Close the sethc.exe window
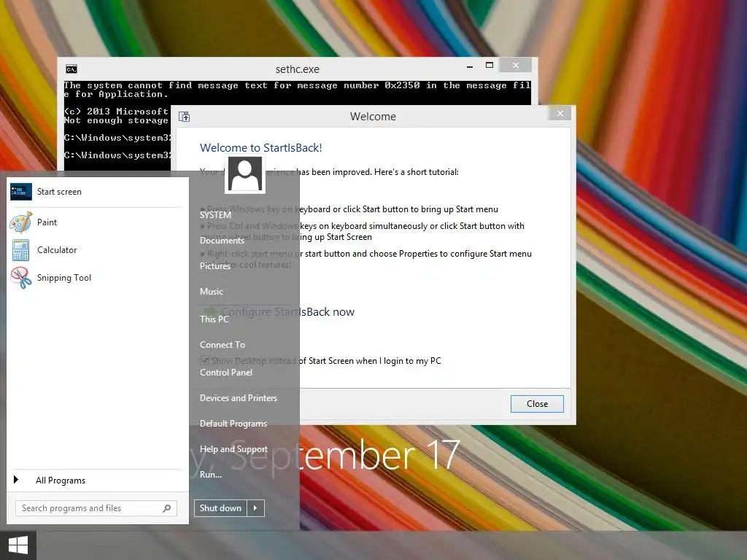 point(516,65)
